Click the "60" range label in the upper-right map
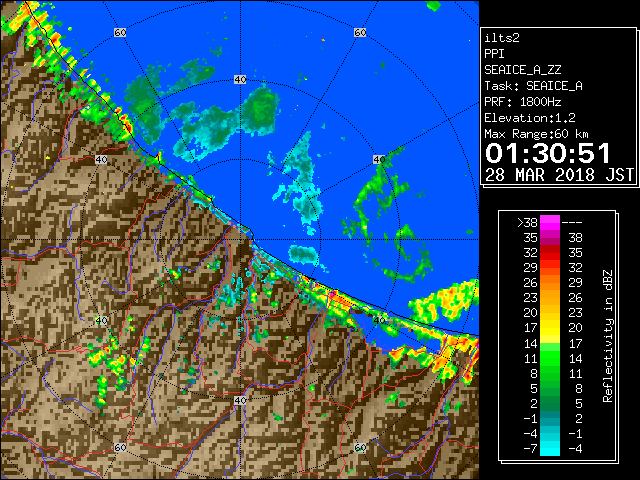The image size is (640, 480). point(360,32)
